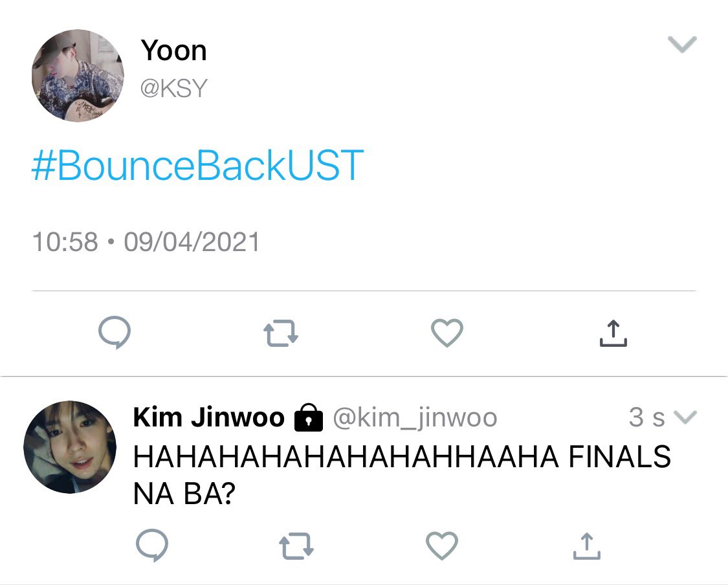Open the @kim_jinwoo handle
The width and height of the screenshot is (728, 585).
[x=415, y=417]
